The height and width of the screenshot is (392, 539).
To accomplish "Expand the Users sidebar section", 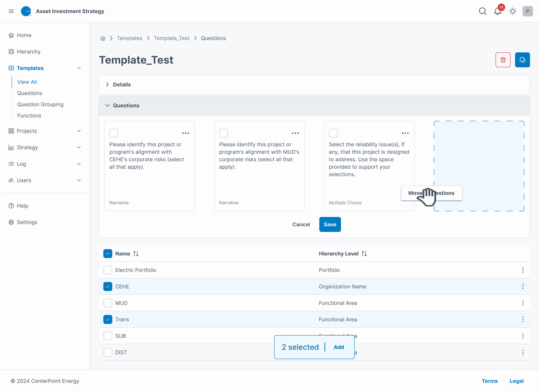I will [x=79, y=180].
